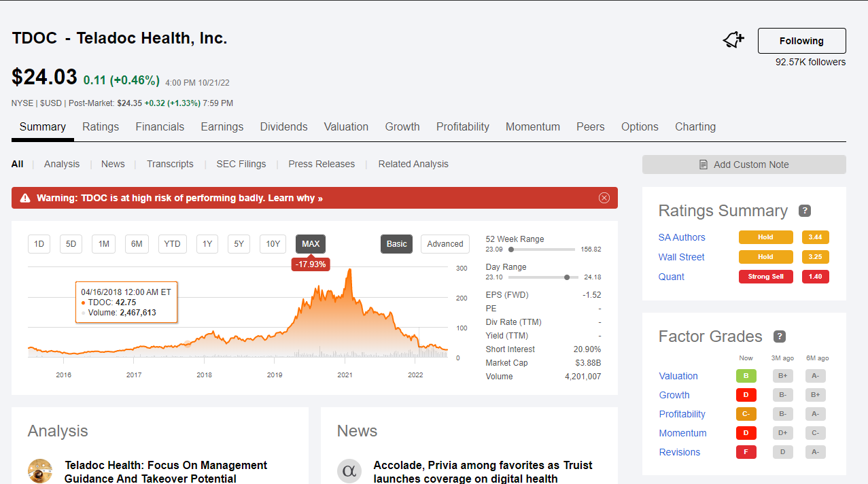This screenshot has width=868, height=484.
Task: Select the All feed filter
Action: [x=17, y=164]
